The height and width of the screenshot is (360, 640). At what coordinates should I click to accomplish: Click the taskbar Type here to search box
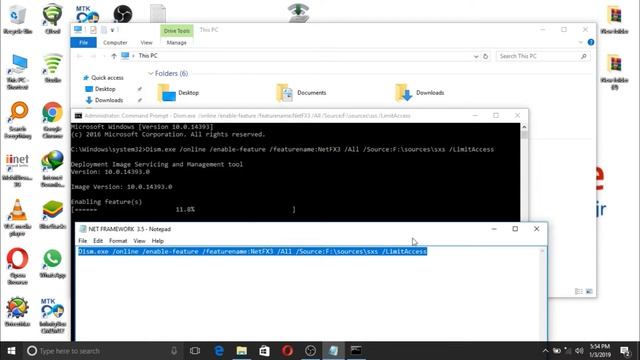click(x=101, y=351)
